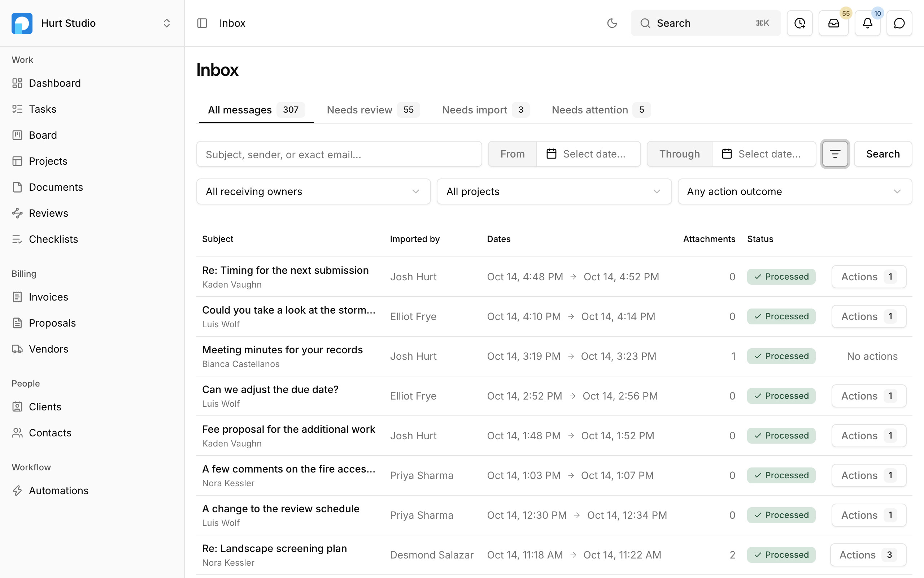Image resolution: width=924 pixels, height=578 pixels.
Task: Open the chat bubble icon
Action: pos(899,23)
